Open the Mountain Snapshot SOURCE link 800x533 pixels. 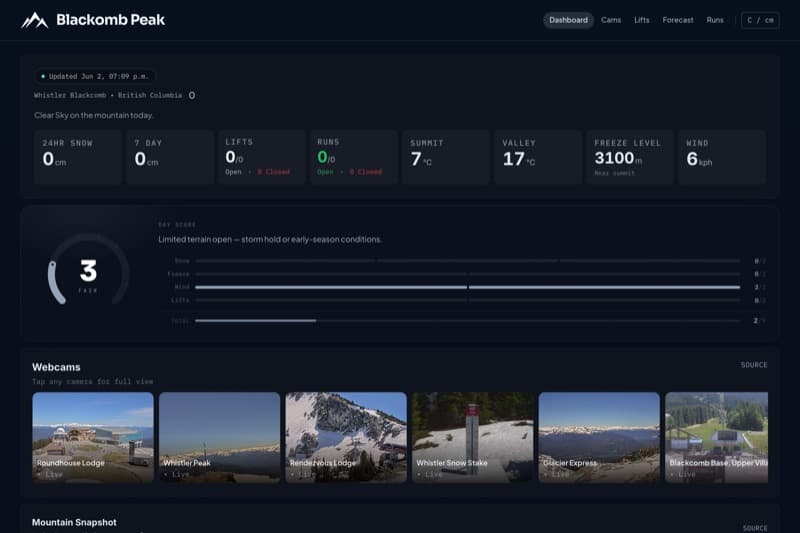pyautogui.click(x=755, y=528)
